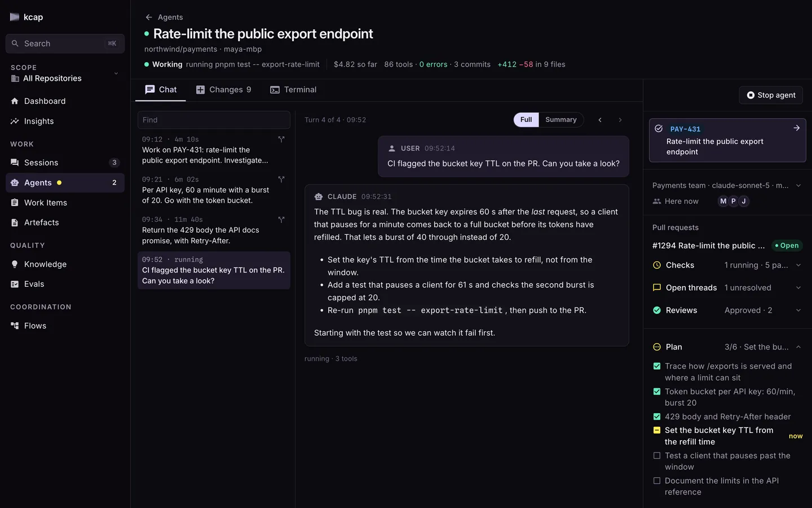Open pull request #1294 link

[x=708, y=246]
